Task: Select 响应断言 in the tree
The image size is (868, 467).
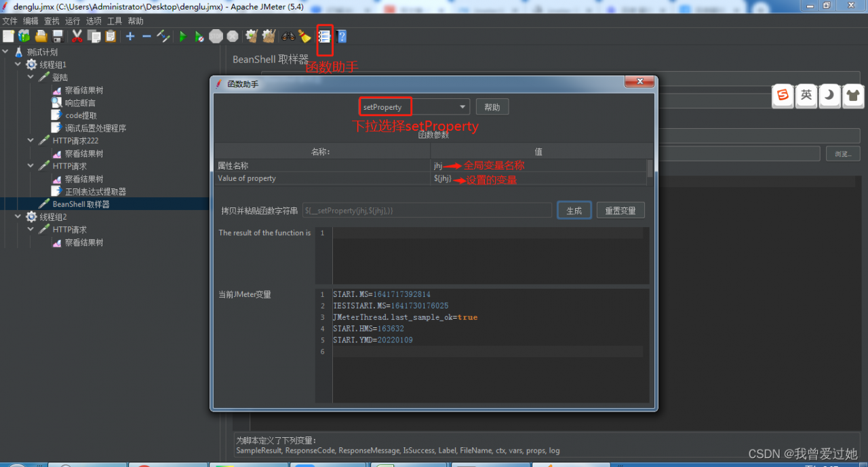Action: click(x=80, y=103)
